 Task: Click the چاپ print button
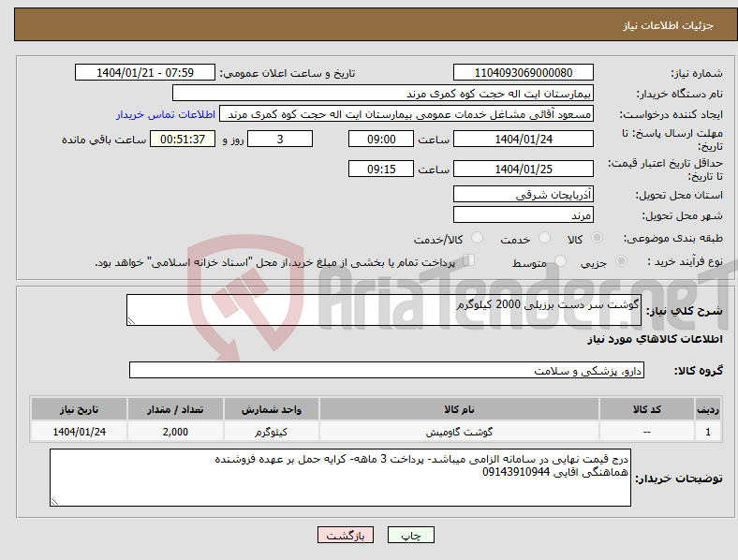tap(411, 535)
